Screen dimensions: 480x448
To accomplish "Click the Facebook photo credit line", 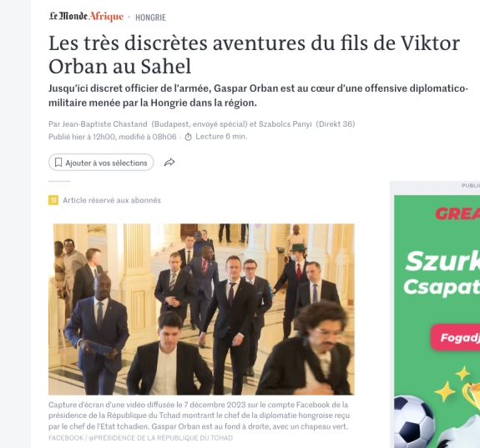I will (140, 438).
